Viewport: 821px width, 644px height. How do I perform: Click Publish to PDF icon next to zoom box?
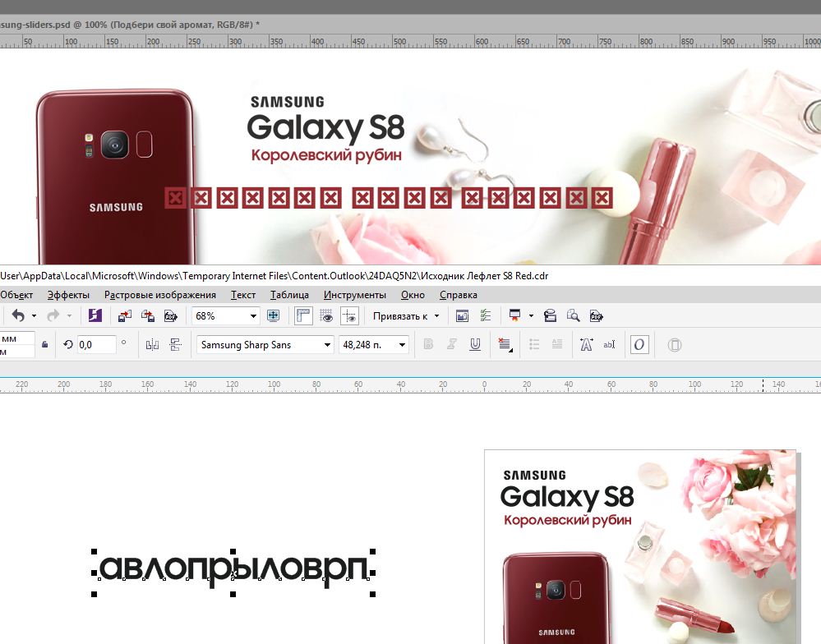point(171,315)
